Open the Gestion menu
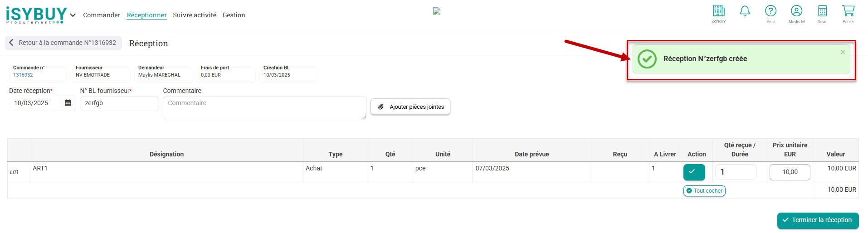Viewport: 868px width, 233px height. 234,15
